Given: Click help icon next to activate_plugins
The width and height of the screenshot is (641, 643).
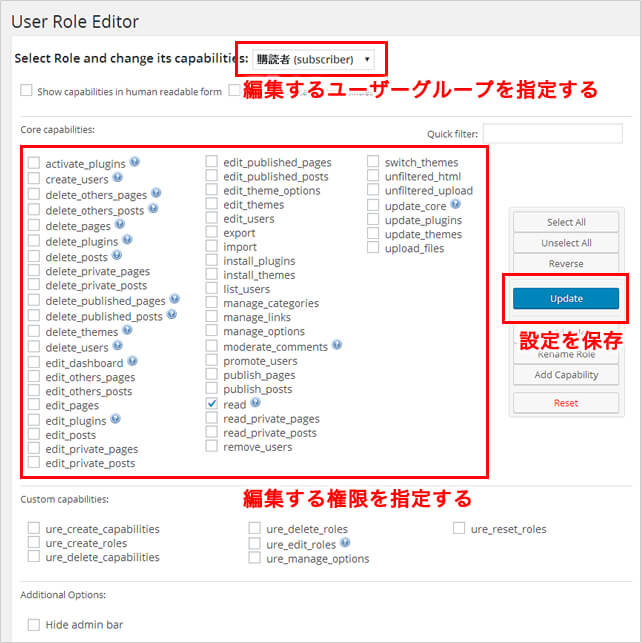Looking at the screenshot, I should click(x=135, y=162).
